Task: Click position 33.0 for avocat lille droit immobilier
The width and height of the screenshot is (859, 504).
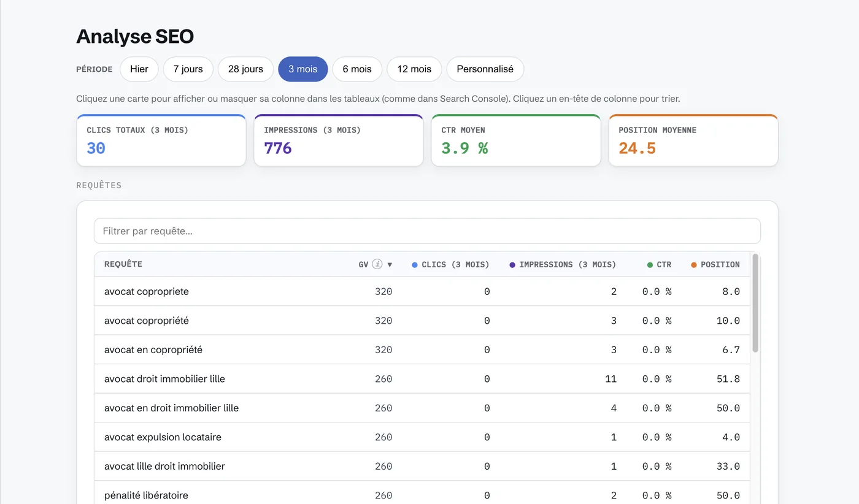Action: click(728, 467)
